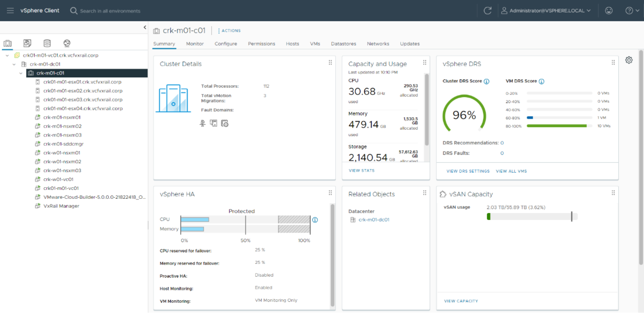The width and height of the screenshot is (644, 313).
Task: Click VIEW DRS SETTINGS link
Action: coord(468,171)
